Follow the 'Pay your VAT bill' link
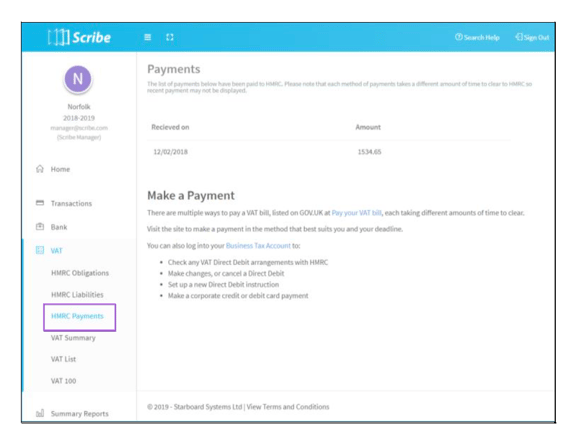 click(356, 213)
